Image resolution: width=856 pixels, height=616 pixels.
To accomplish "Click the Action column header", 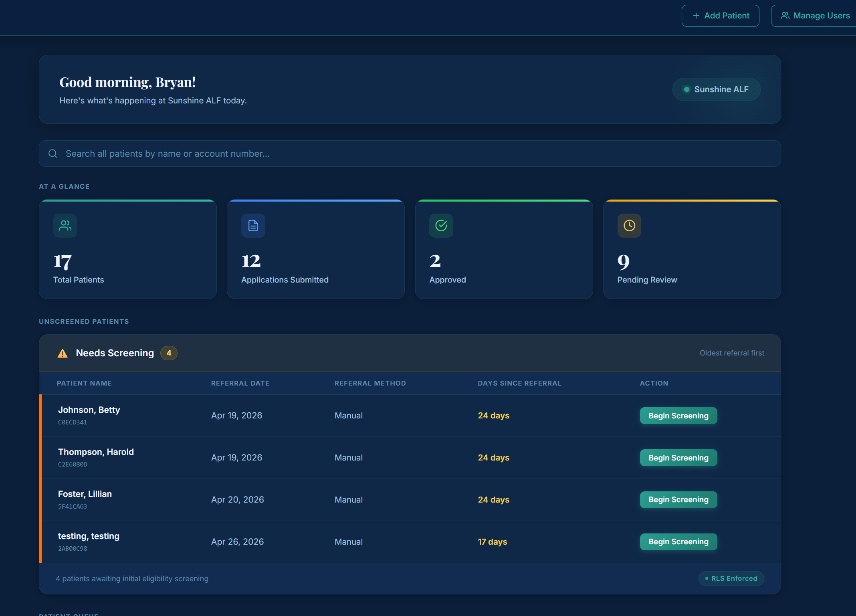I will coord(654,383).
